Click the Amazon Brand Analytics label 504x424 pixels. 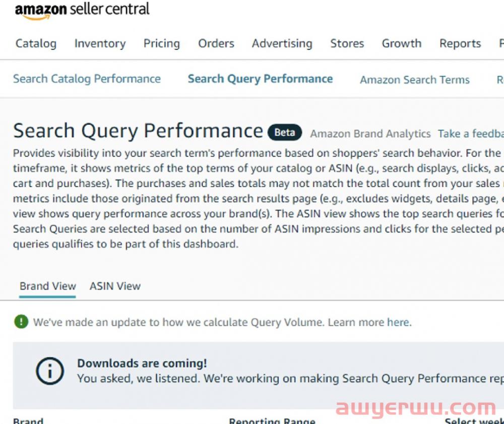(370, 133)
